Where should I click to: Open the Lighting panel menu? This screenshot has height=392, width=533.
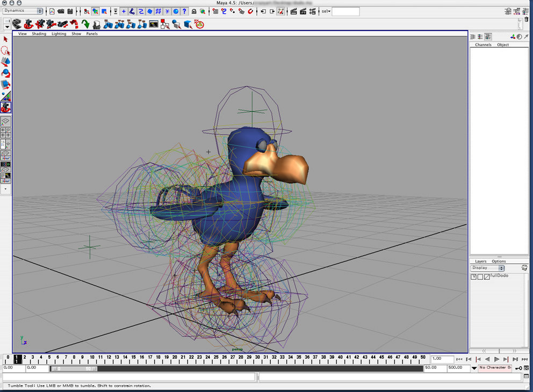click(x=59, y=34)
